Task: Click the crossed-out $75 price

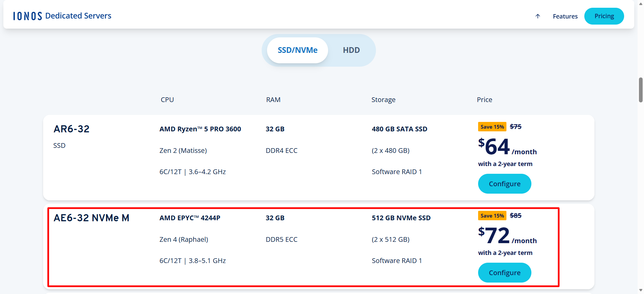Action: point(516,127)
